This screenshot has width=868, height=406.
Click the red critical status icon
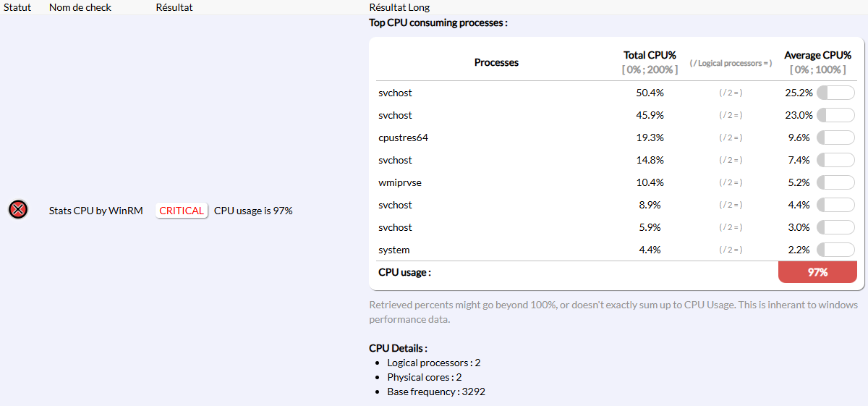coord(18,210)
